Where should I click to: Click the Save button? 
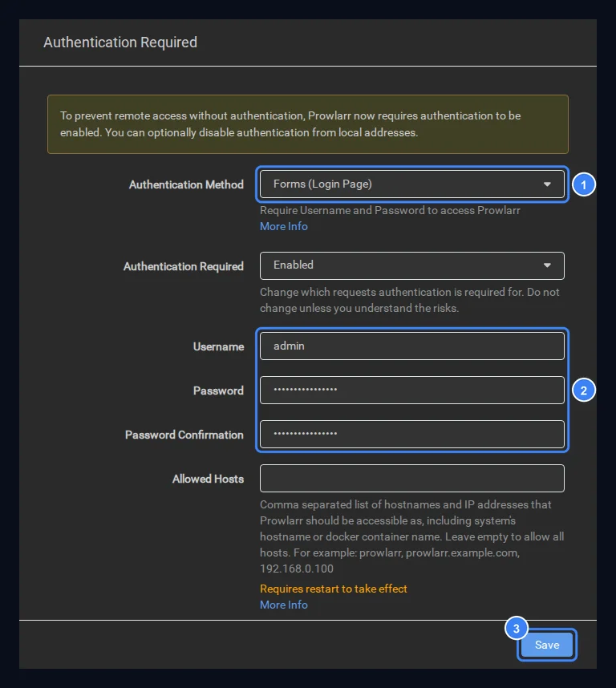(x=547, y=645)
